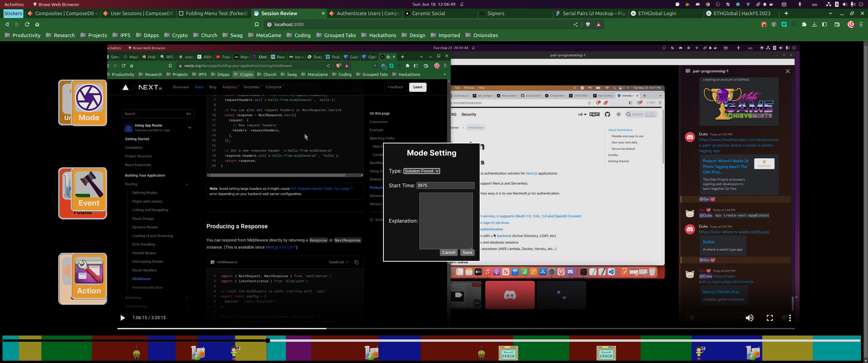This screenshot has height=363, width=868.
Task: Bookmark this page with the address bar icon
Action: pyautogui.click(x=257, y=25)
